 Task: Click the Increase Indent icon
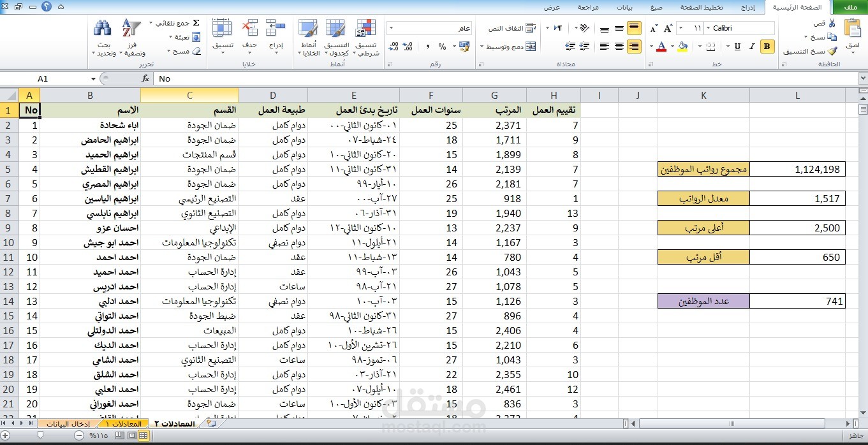tap(571, 46)
